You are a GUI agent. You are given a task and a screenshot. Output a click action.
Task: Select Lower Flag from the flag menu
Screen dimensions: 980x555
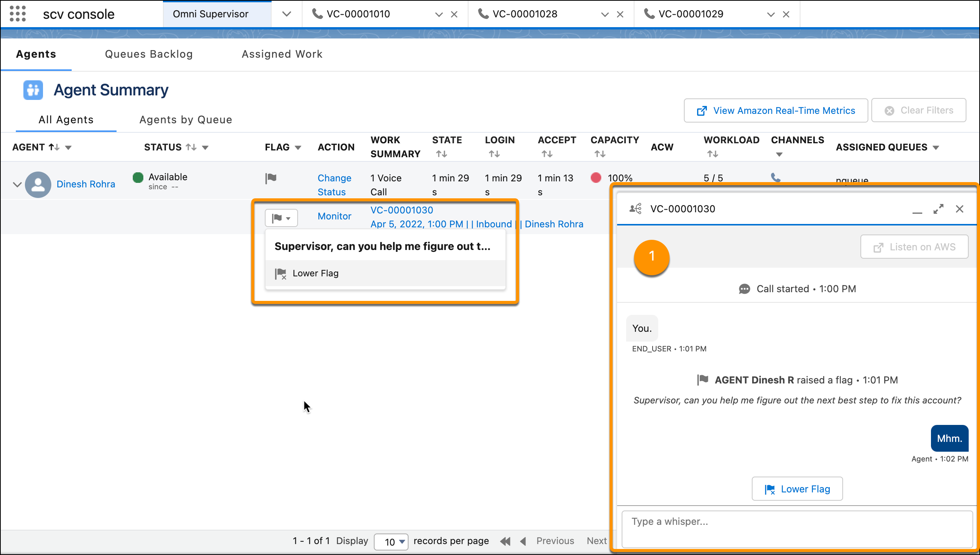pyautogui.click(x=315, y=273)
